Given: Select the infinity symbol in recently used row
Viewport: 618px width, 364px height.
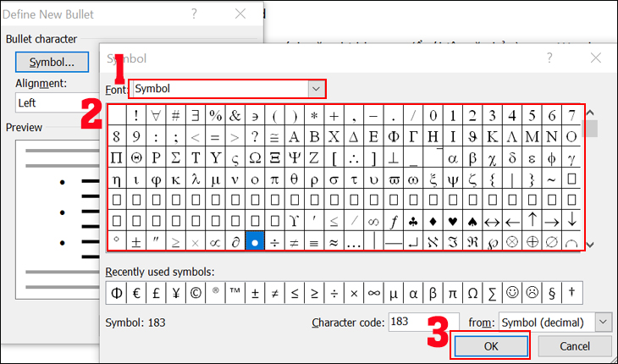Looking at the screenshot, I should coord(373,293).
